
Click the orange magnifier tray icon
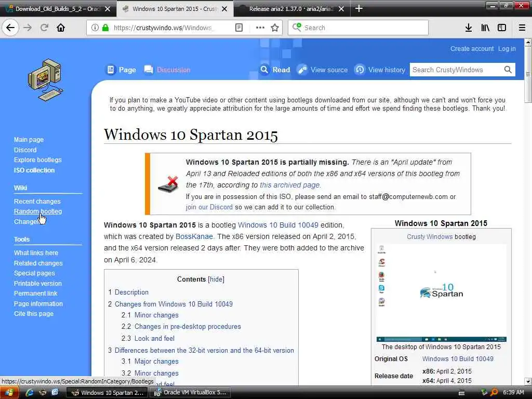click(495, 393)
